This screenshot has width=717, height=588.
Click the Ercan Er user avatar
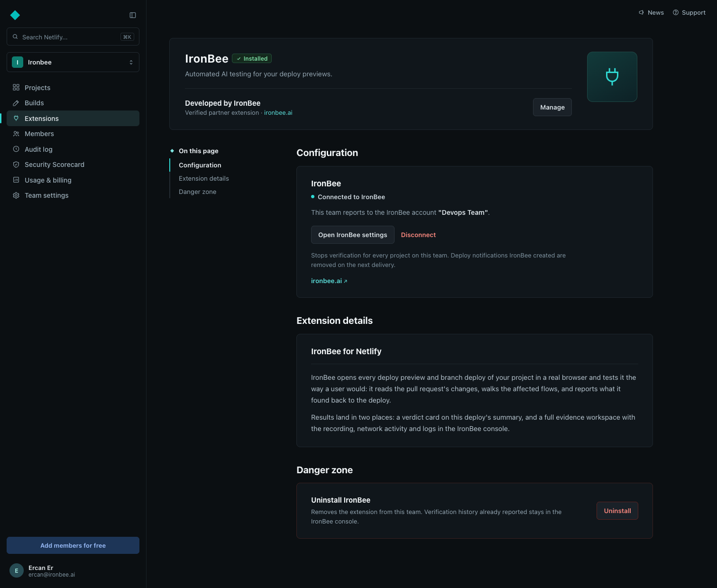point(17,570)
